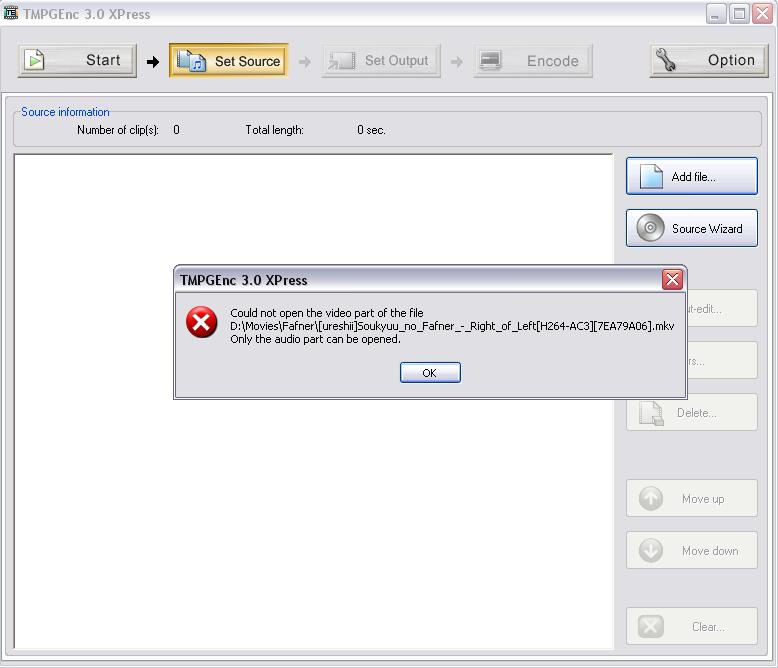Minimize the TMPGEnc main window
Viewport: 778px width, 668px height.
coord(715,14)
